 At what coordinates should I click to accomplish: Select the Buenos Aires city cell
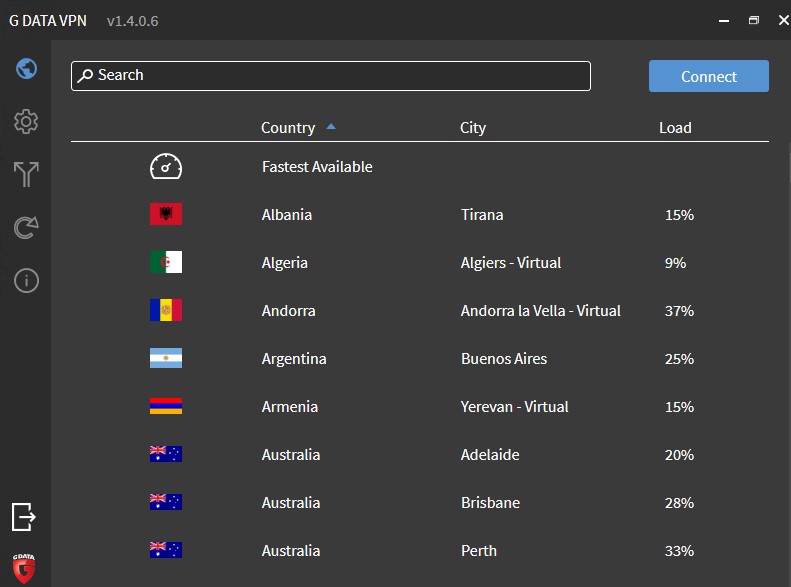point(504,359)
